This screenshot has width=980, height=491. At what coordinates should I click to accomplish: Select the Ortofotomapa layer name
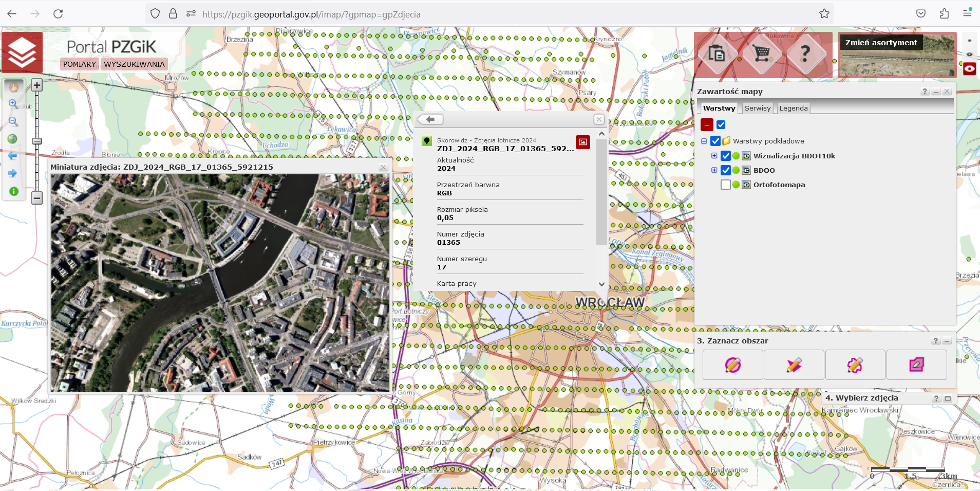(x=779, y=185)
